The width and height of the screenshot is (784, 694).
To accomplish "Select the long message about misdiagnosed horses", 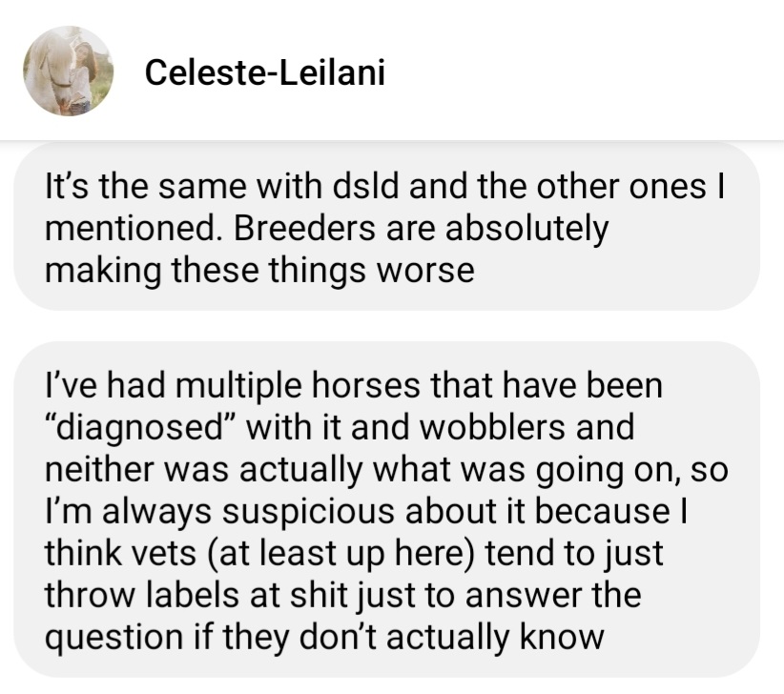I will [386, 510].
